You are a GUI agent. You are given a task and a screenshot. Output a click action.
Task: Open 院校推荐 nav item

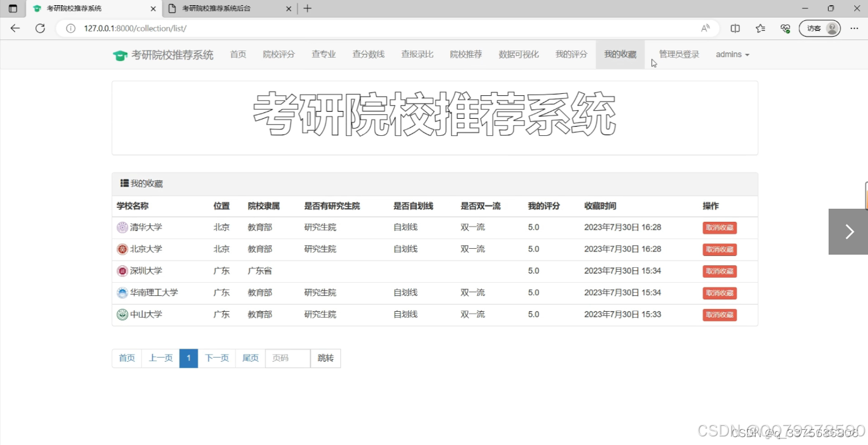click(466, 54)
